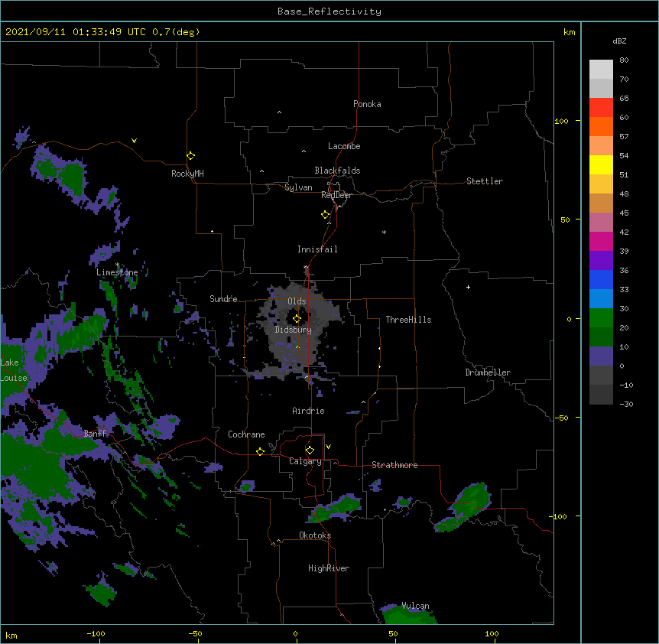Viewport: 659px width, 644px height.
Task: Click the slate purple 0-10 dBZ legend swatch
Action: coord(601,356)
